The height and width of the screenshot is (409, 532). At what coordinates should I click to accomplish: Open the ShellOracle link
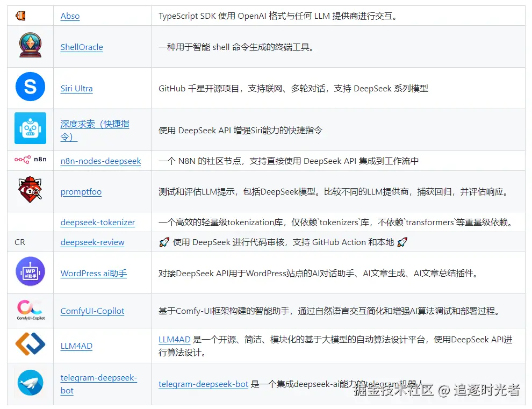[82, 47]
